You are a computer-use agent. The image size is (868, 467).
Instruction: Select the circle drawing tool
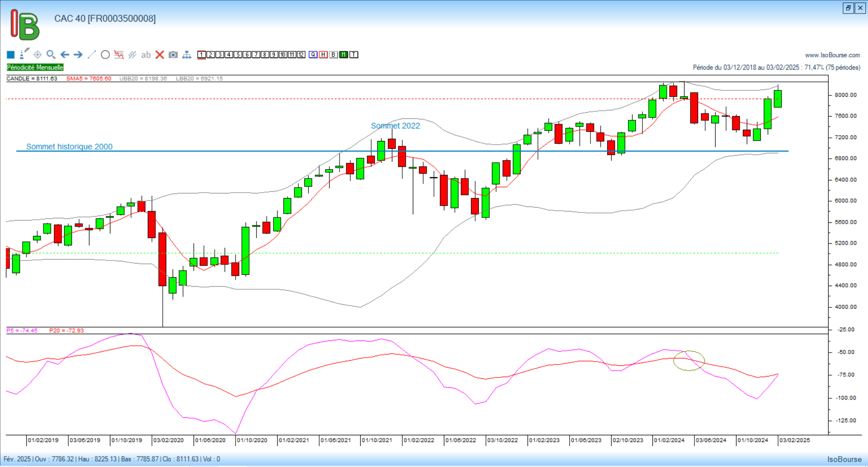[x=105, y=55]
